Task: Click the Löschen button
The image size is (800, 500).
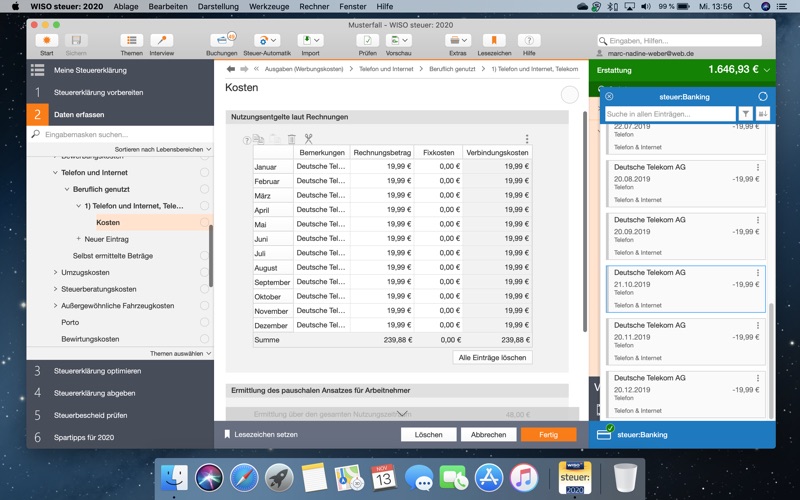Action: tap(428, 434)
